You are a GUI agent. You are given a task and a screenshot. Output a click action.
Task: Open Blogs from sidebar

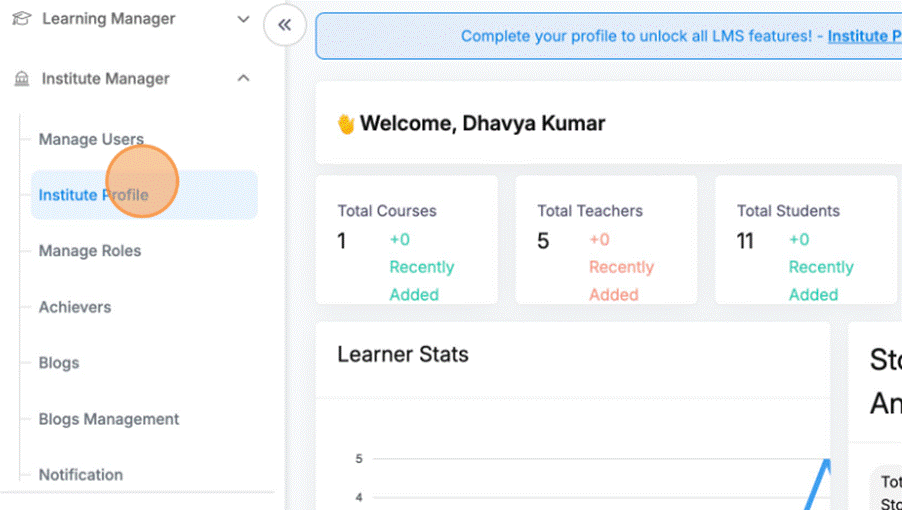tap(59, 363)
